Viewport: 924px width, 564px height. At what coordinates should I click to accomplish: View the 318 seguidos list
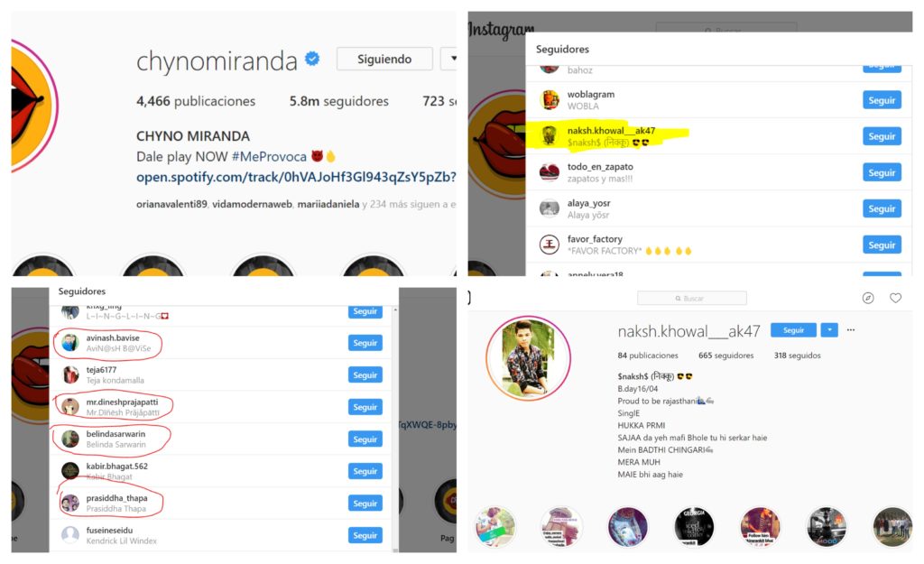798,356
